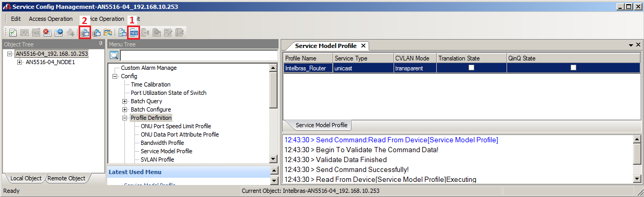Switch to the Remote Object tab

(x=66, y=178)
